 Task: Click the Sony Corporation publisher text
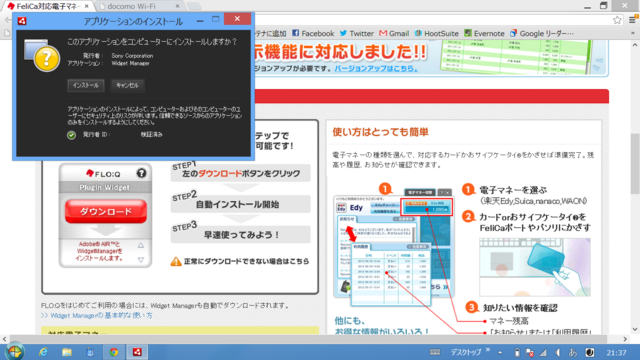click(x=132, y=56)
